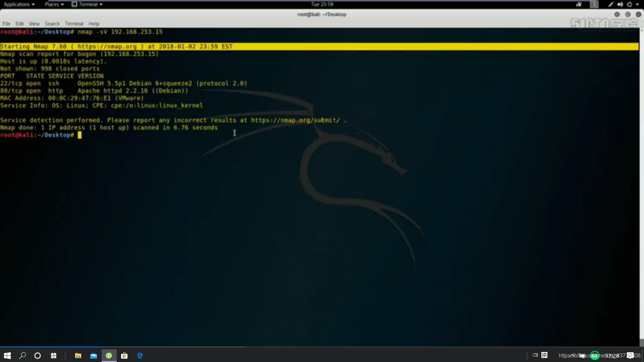644x362 pixels.
Task: Open the Help menu of the terminal
Action: pos(94,24)
